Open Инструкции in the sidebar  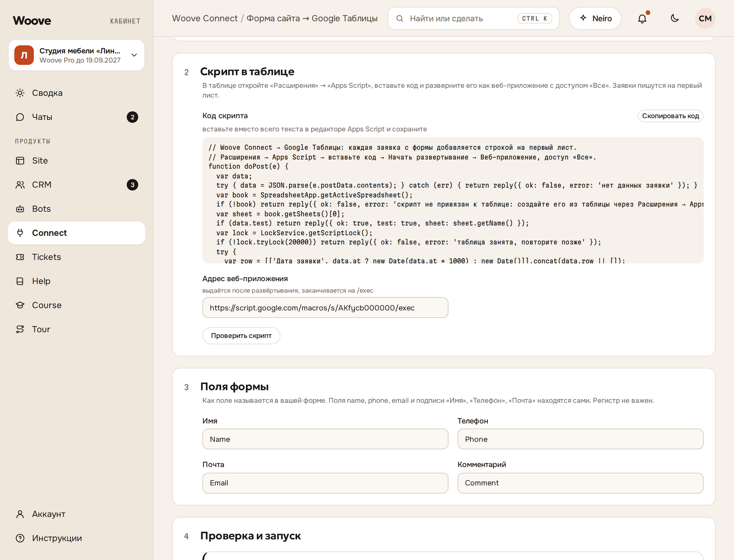click(x=77, y=538)
